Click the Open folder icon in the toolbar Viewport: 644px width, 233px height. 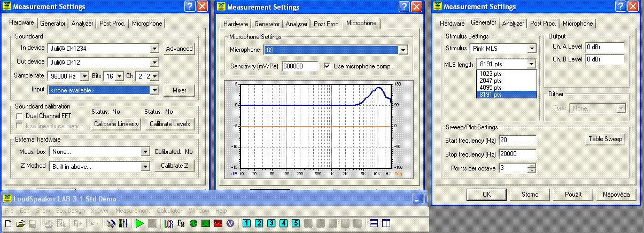(x=20, y=223)
